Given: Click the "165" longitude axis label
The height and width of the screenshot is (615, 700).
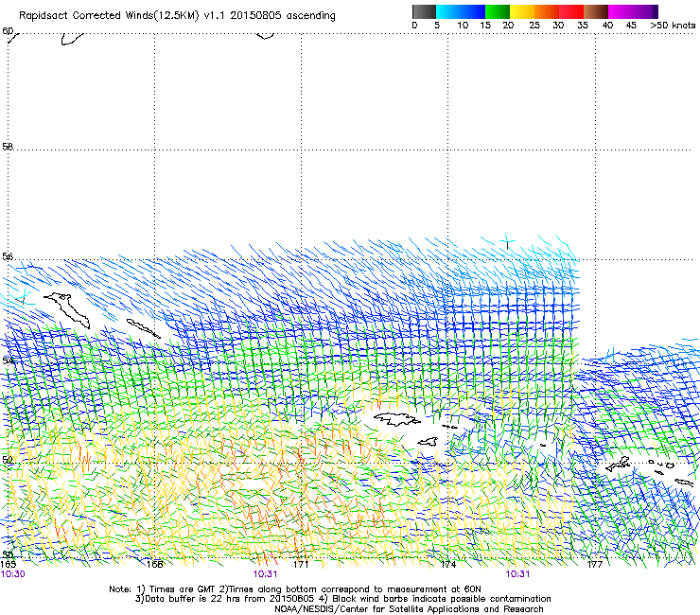Looking at the screenshot, I should pos(8,565).
